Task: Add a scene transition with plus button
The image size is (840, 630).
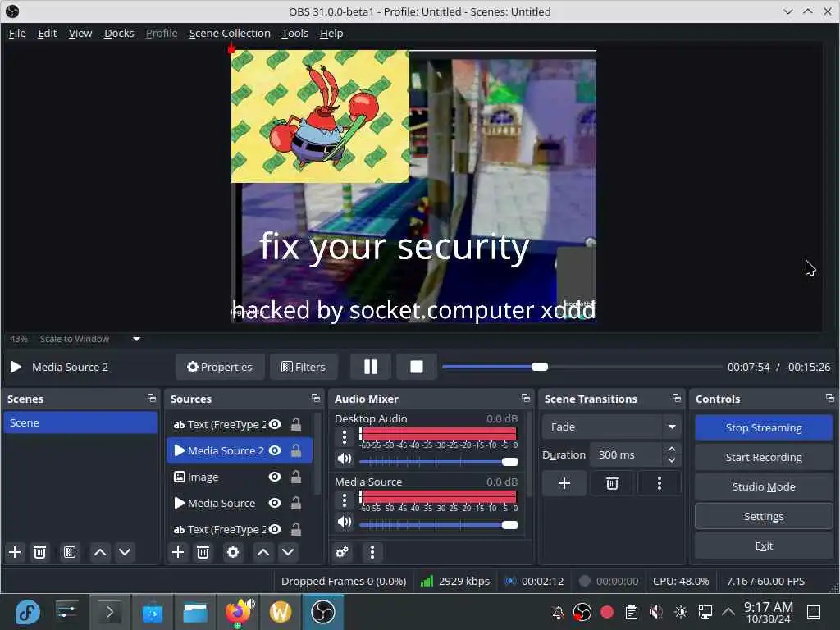Action: coord(564,483)
